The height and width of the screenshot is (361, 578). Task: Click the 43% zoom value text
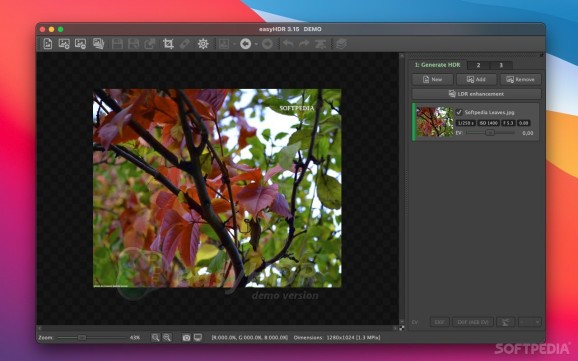(x=135, y=337)
